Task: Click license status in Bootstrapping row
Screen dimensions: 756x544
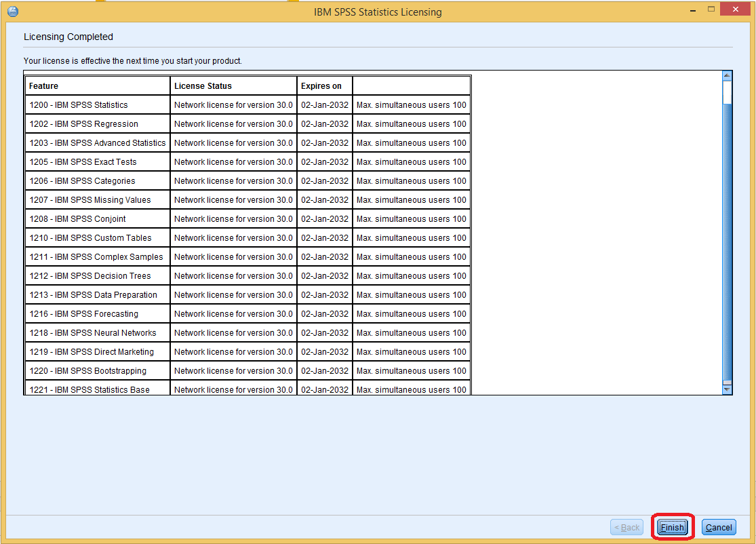Action: pos(233,371)
